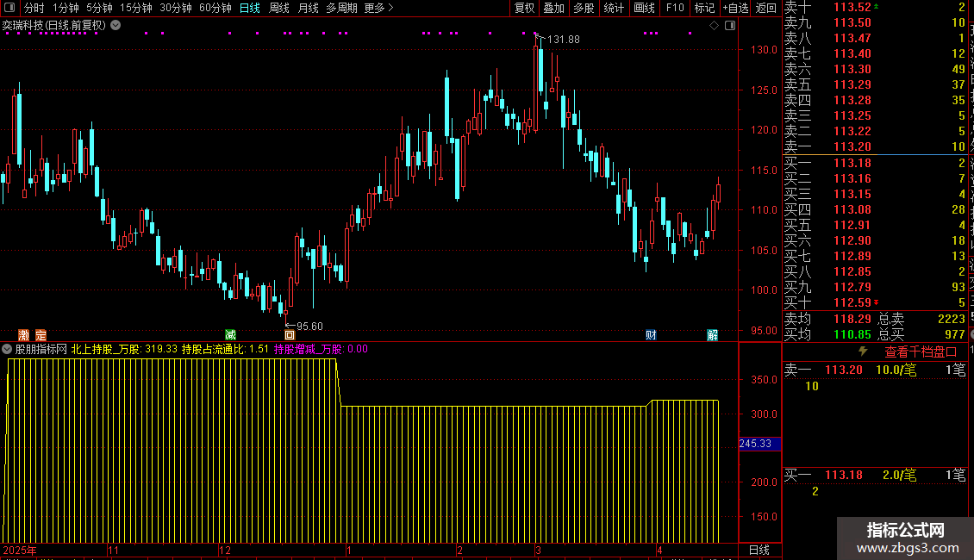Select the 日线 daily period tab
This screenshot has width=974, height=560.
pos(250,8)
